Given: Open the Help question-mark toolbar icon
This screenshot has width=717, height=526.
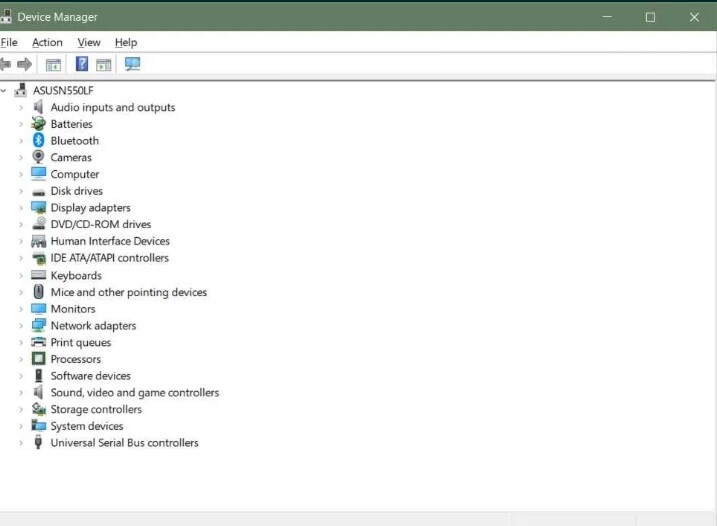Looking at the screenshot, I should tap(82, 64).
